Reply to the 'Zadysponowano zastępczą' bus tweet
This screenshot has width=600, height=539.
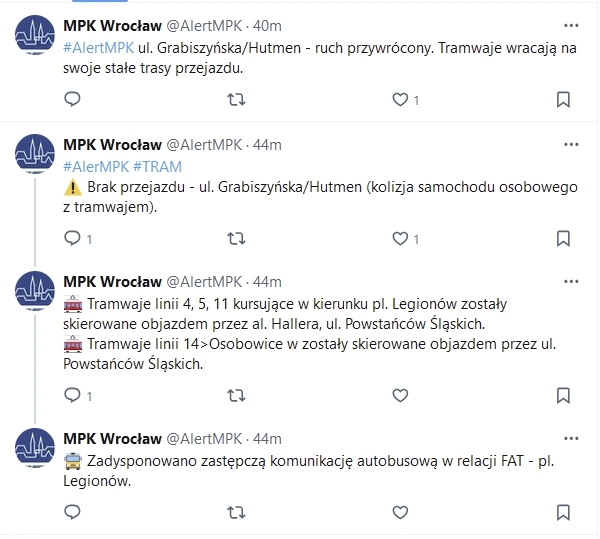(72, 512)
